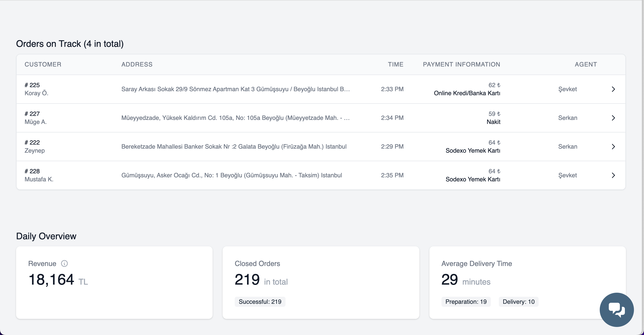Click the Daily Overview heading
644x335 pixels.
point(46,236)
